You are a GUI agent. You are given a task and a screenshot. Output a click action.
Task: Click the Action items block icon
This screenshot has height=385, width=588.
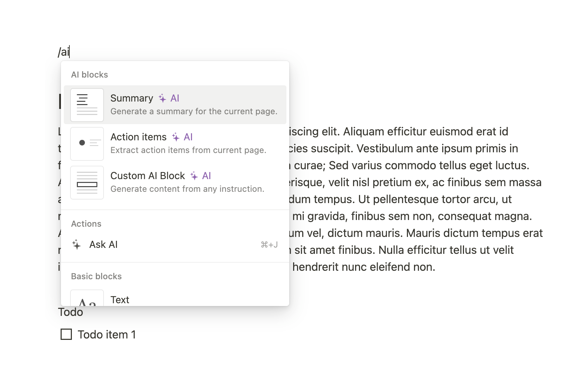87,143
